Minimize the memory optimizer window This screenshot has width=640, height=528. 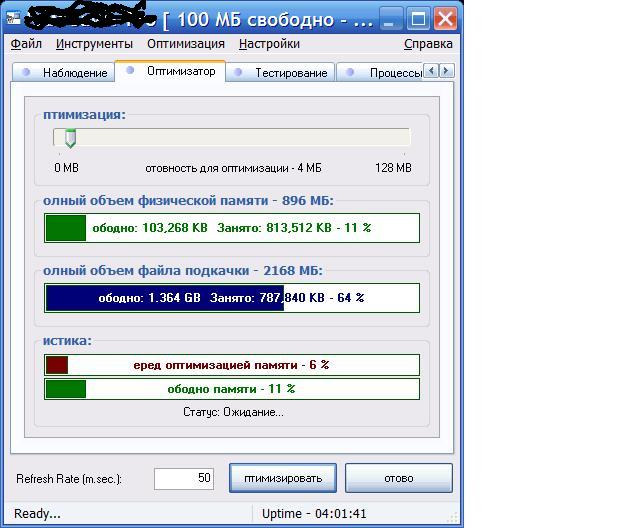(393, 17)
